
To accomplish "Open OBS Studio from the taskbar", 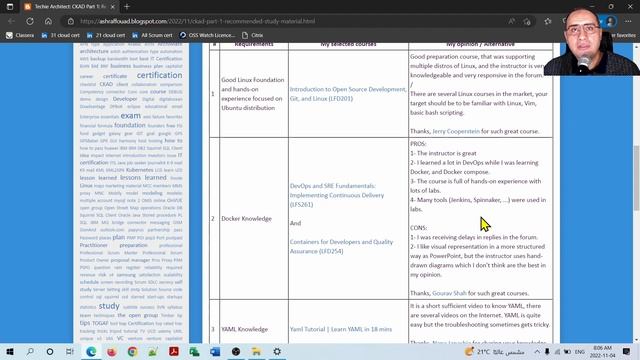I will coord(236,351).
